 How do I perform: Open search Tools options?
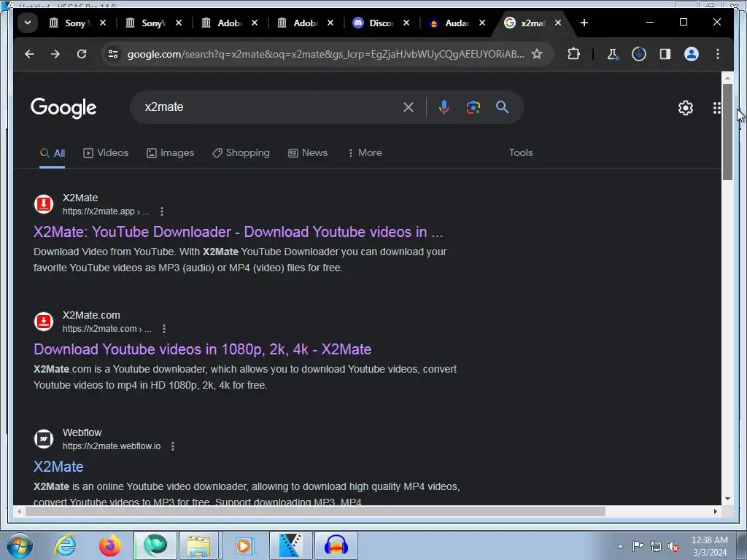tap(521, 153)
